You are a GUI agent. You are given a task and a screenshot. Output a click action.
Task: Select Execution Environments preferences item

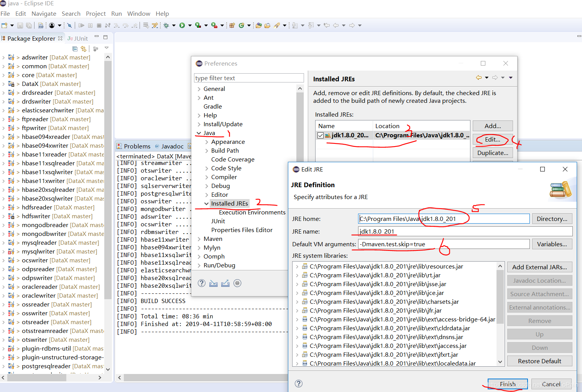click(252, 212)
